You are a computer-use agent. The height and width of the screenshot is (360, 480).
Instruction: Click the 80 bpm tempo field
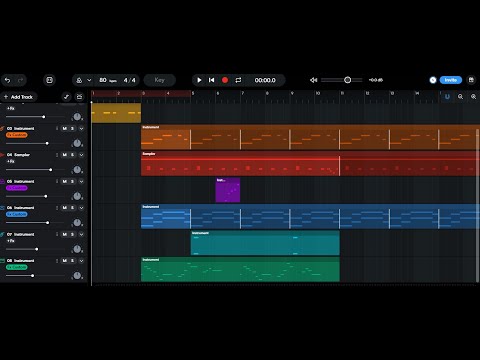[x=108, y=80]
